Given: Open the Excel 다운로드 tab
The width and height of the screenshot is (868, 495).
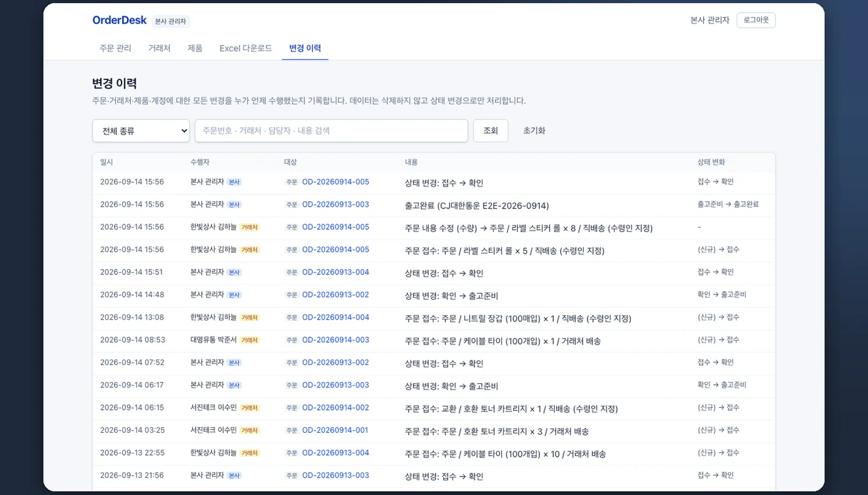Looking at the screenshot, I should point(246,48).
